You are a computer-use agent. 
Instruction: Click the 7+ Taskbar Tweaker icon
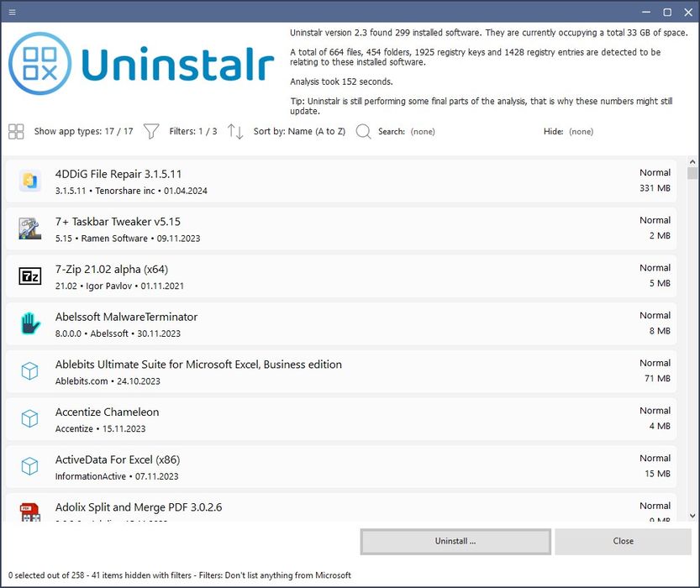29,228
